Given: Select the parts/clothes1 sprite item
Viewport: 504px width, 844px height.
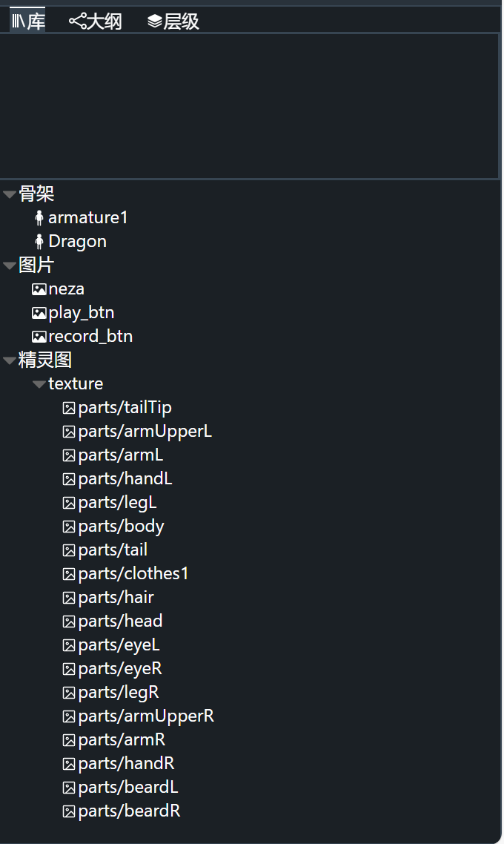Looking at the screenshot, I should pyautogui.click(x=126, y=574).
